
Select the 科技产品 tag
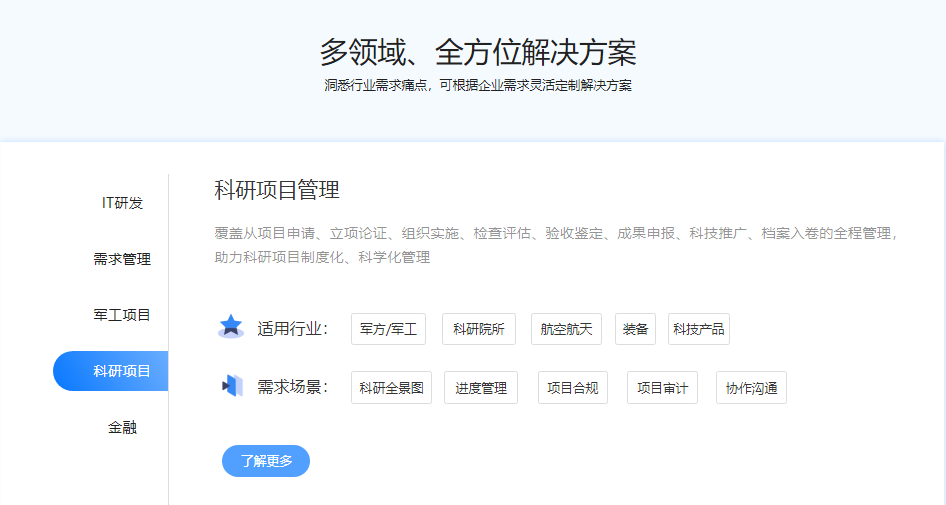[x=699, y=329]
